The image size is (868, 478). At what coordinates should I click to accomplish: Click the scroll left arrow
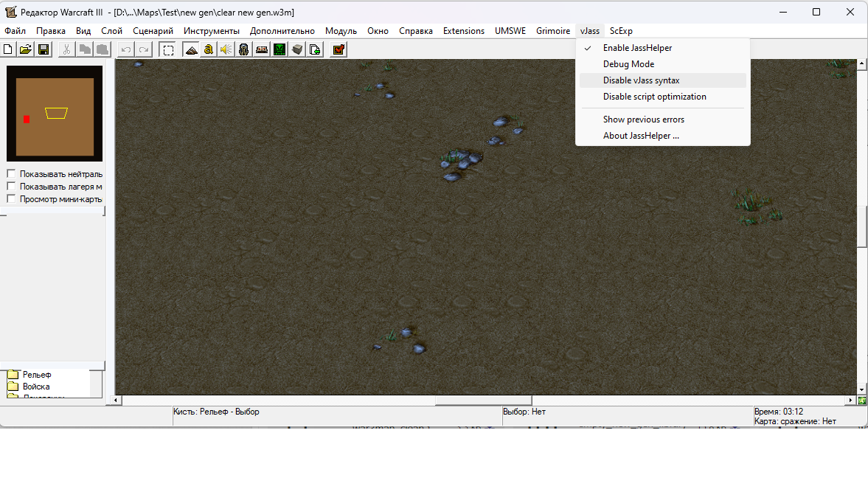coord(116,400)
